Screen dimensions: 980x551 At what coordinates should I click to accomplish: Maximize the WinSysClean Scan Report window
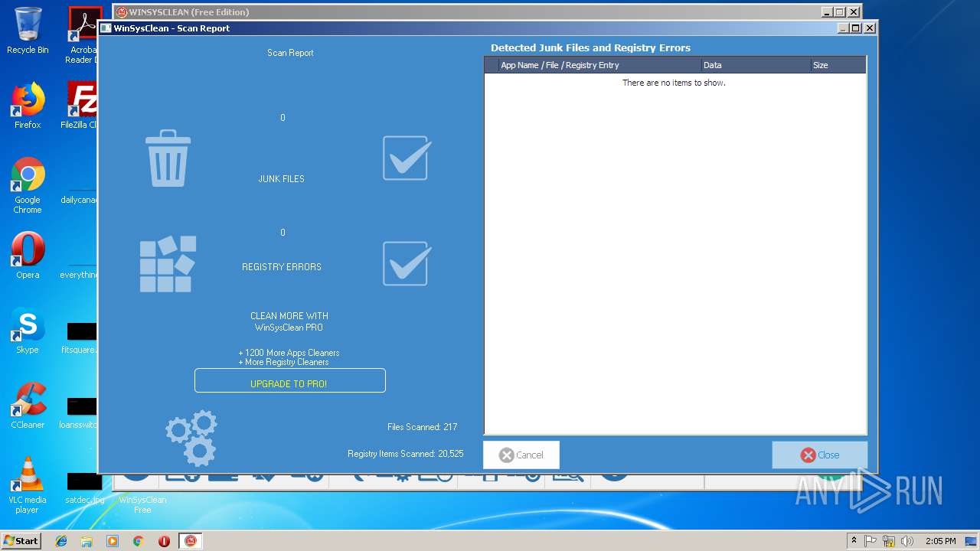pyautogui.click(x=856, y=28)
